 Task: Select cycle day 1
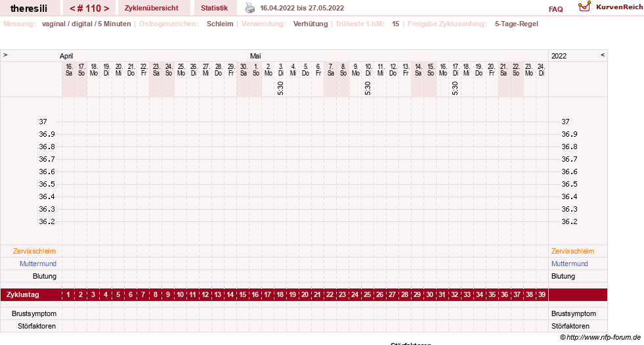(x=68, y=295)
